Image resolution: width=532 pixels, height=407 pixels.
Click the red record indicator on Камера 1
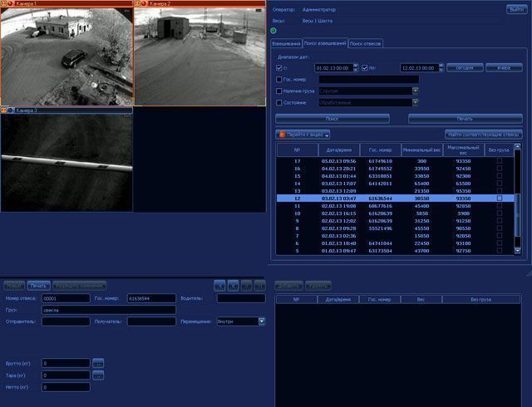(10, 3)
